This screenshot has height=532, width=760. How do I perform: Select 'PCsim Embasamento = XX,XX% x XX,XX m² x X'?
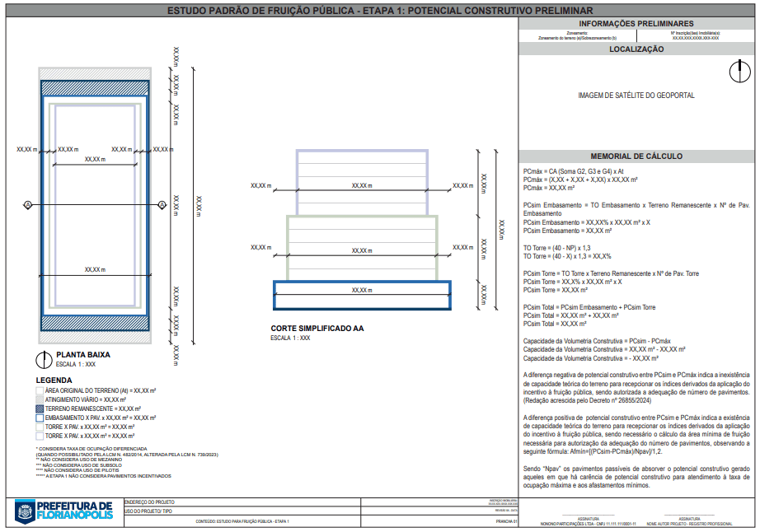click(x=586, y=222)
